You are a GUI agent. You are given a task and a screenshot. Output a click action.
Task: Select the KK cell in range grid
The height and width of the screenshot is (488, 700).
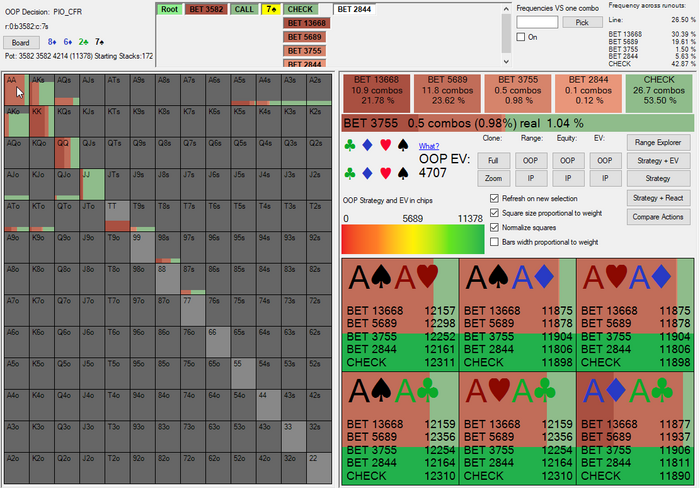(42, 121)
